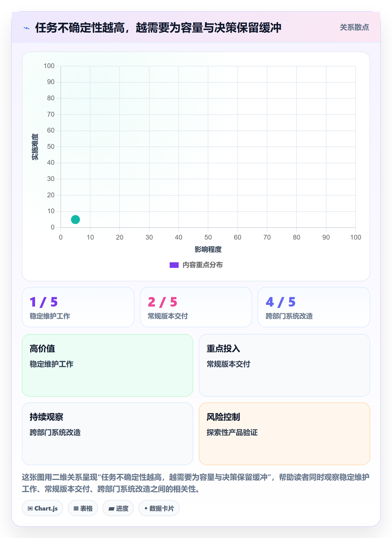
Task: Click the y-axis tick label 100
Action: [49, 66]
